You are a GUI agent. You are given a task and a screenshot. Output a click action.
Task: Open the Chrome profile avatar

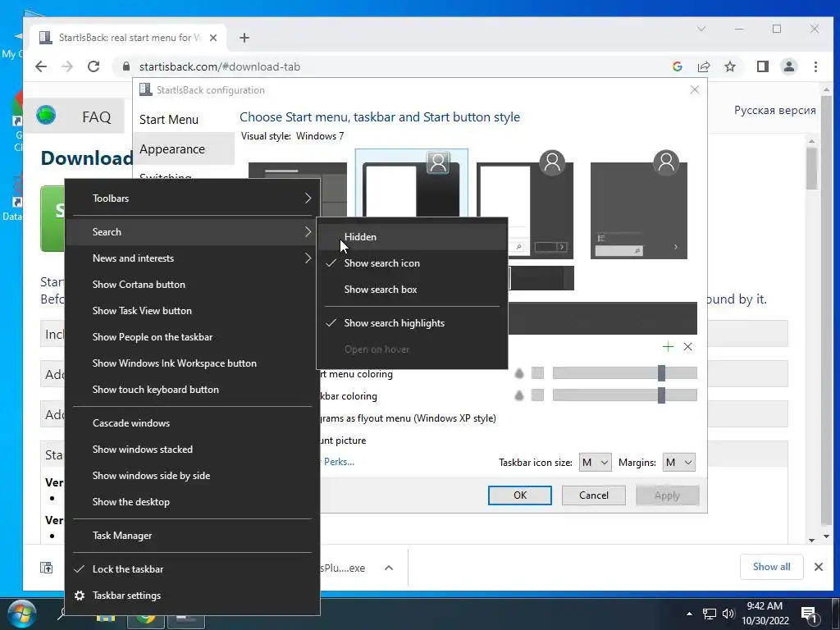tap(788, 66)
